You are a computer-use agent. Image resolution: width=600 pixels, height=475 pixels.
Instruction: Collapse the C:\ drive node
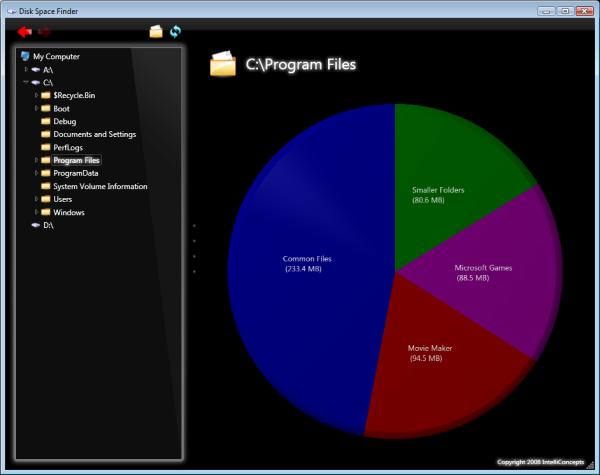(x=27, y=83)
